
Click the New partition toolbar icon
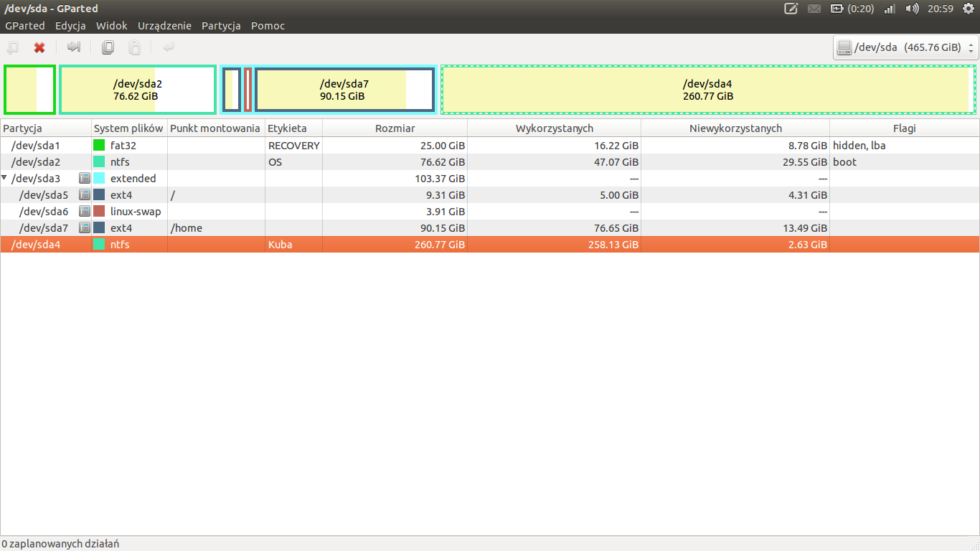pyautogui.click(x=13, y=48)
